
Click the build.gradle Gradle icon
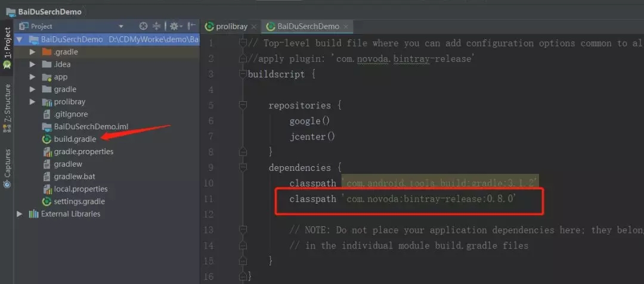point(47,139)
